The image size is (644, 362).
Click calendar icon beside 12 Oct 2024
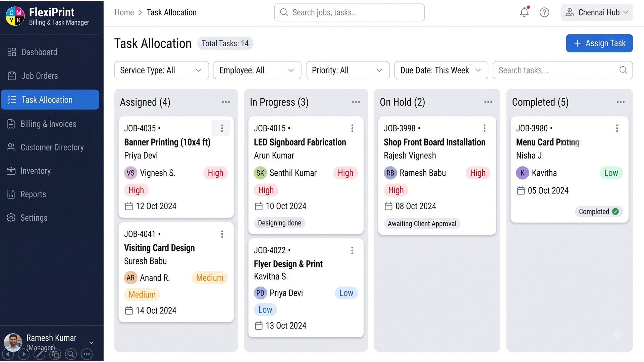pyautogui.click(x=129, y=206)
